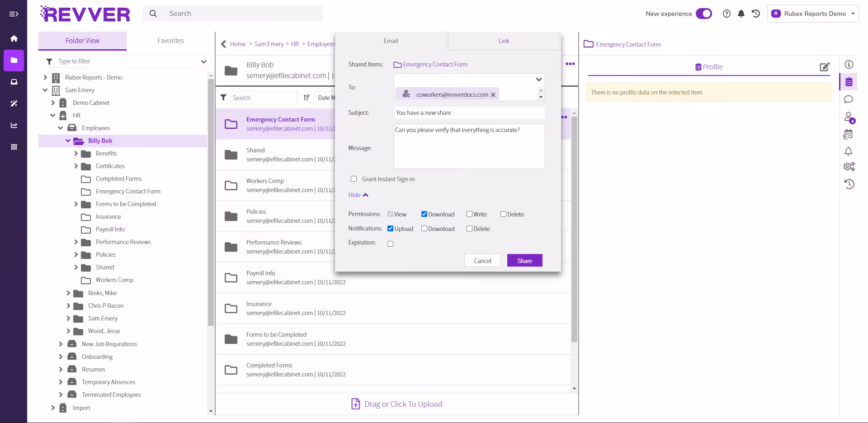The image size is (868, 423).
Task: Remove coworkers@revverdocs.com recipient
Action: point(493,94)
